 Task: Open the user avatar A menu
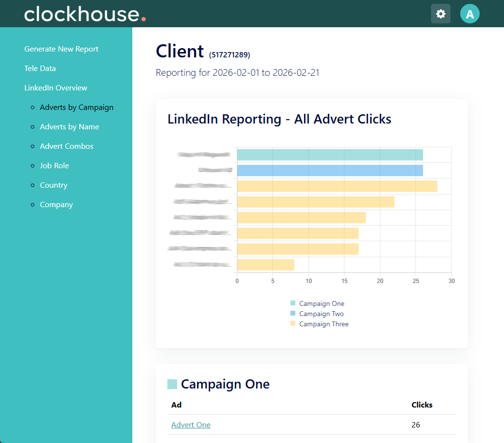[469, 14]
